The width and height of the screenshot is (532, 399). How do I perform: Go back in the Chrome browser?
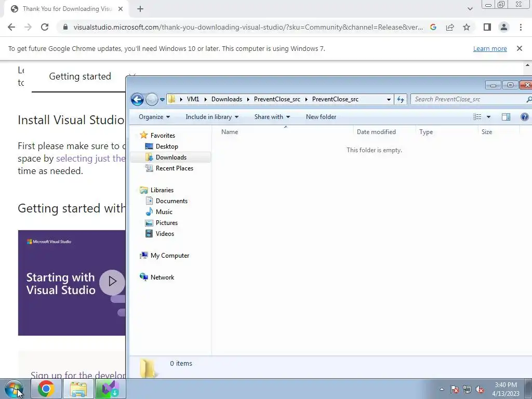pos(11,27)
